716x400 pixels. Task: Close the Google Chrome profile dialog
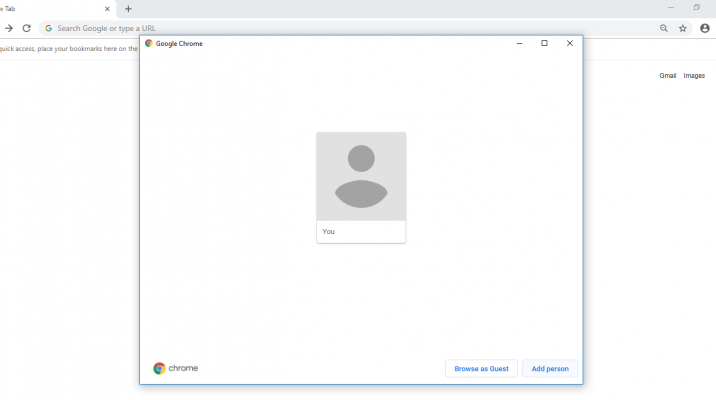[570, 43]
